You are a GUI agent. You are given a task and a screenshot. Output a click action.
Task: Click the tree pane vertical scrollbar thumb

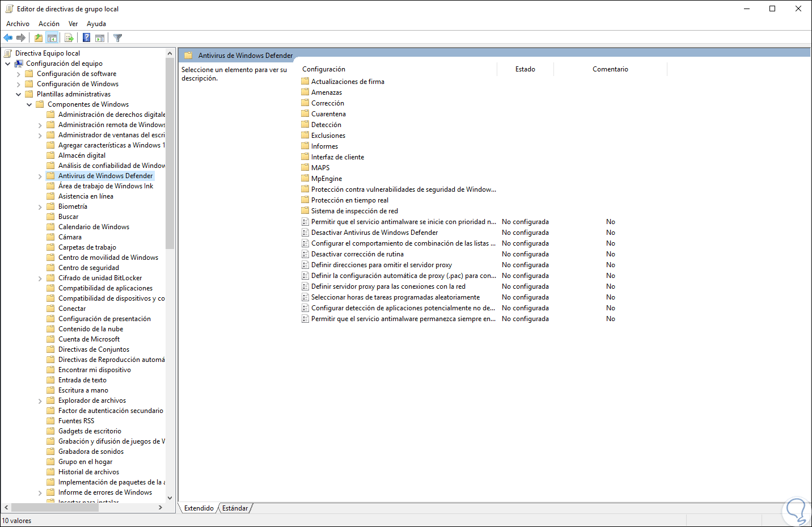pyautogui.click(x=170, y=153)
